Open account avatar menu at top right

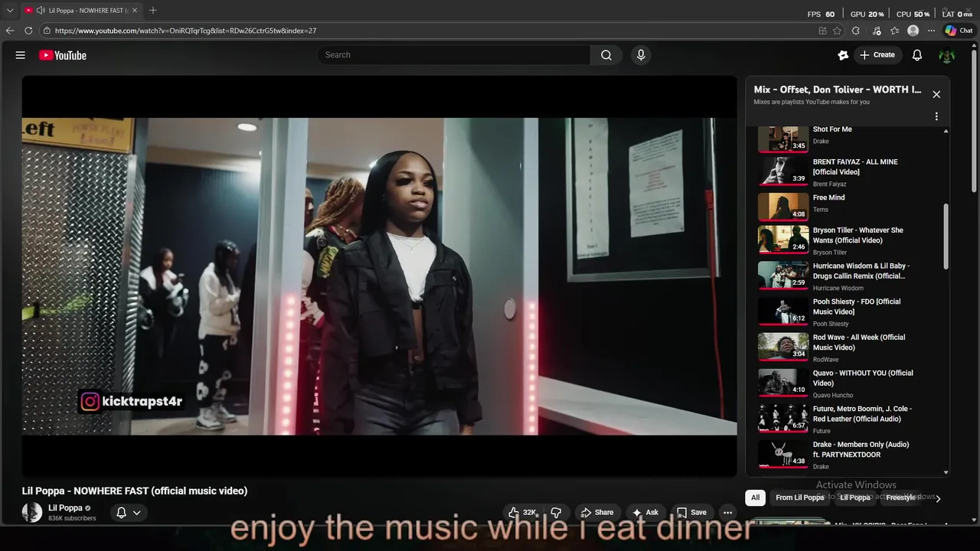click(947, 55)
